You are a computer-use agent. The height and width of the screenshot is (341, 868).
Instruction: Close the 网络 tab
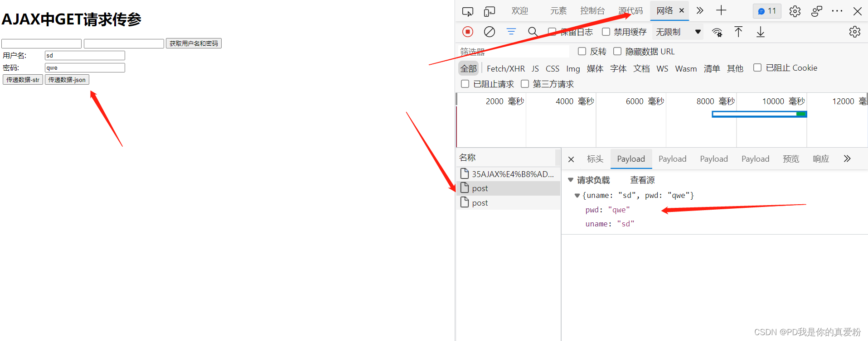pyautogui.click(x=682, y=10)
